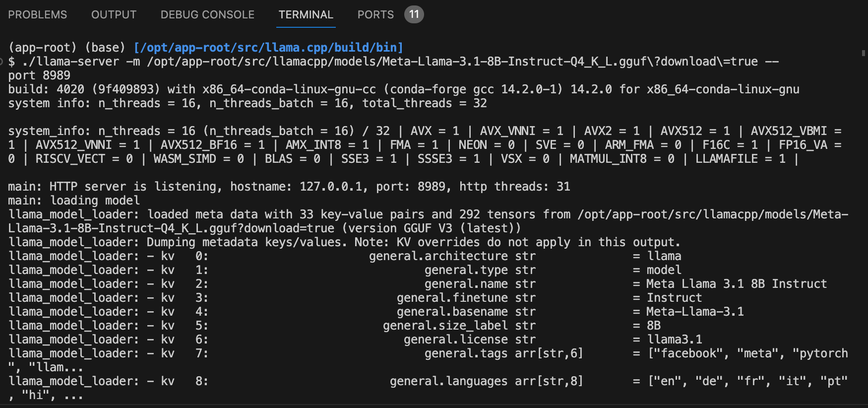The image size is (868, 408).
Task: Click the general.license key
Action: click(456, 340)
